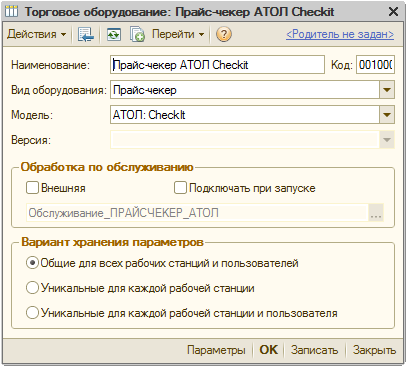The height and width of the screenshot is (366, 406).
Task: Click the copy-with-plus (add by copying) icon
Action: click(x=137, y=34)
